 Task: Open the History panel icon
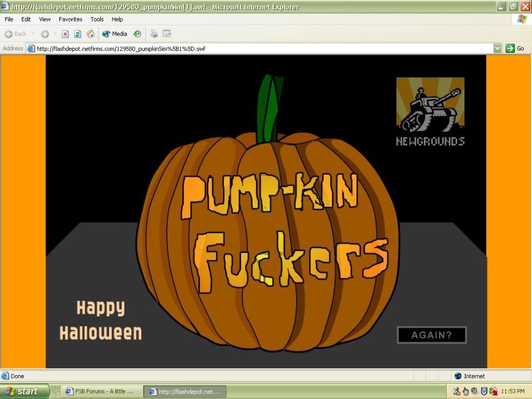[x=137, y=34]
